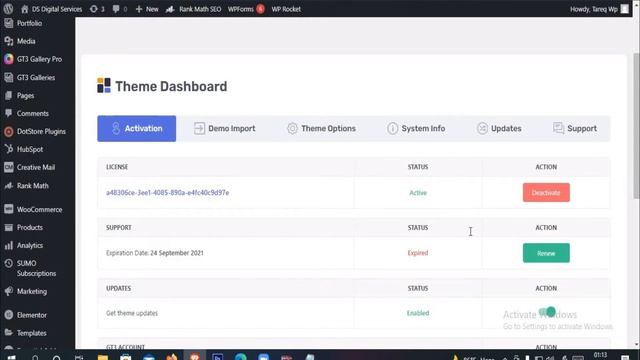Visit DS Digital Services site home
Image resolution: width=640 pixels, height=360 pixels.
51,9
